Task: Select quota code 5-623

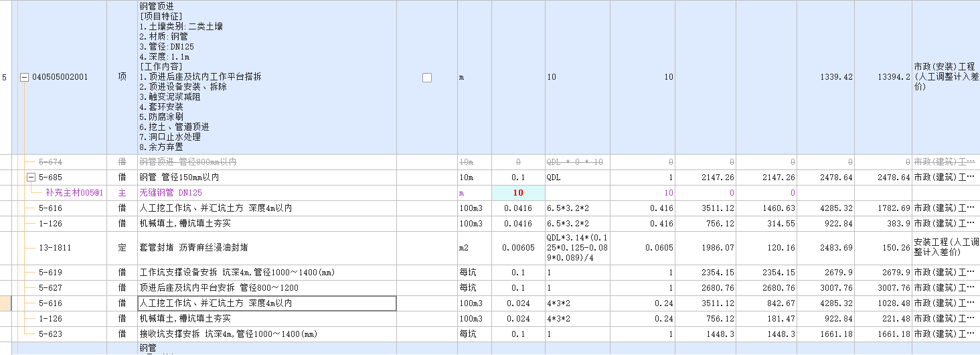Action: pyautogui.click(x=50, y=334)
